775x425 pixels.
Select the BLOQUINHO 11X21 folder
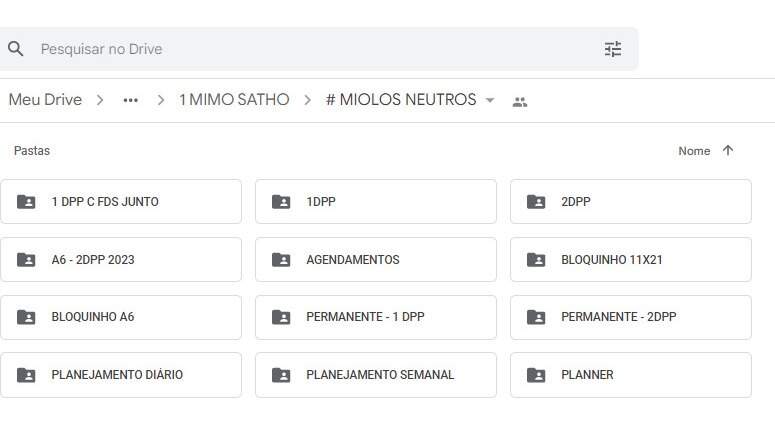point(631,259)
